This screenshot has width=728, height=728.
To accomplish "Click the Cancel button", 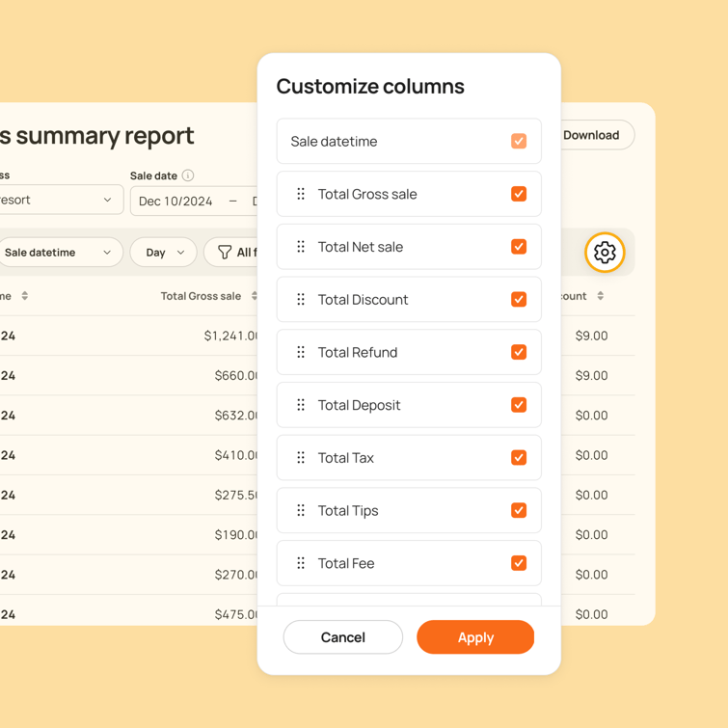I will [343, 637].
